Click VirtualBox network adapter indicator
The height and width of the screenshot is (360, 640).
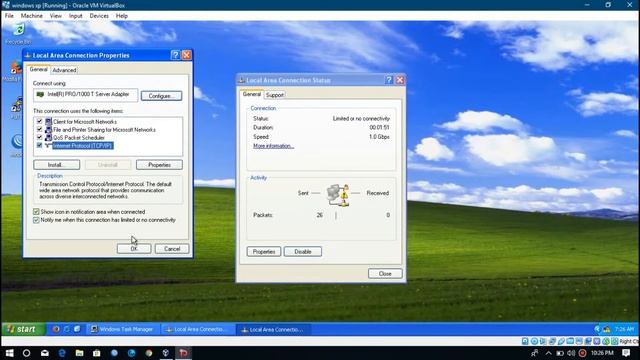pyautogui.click(x=552, y=341)
